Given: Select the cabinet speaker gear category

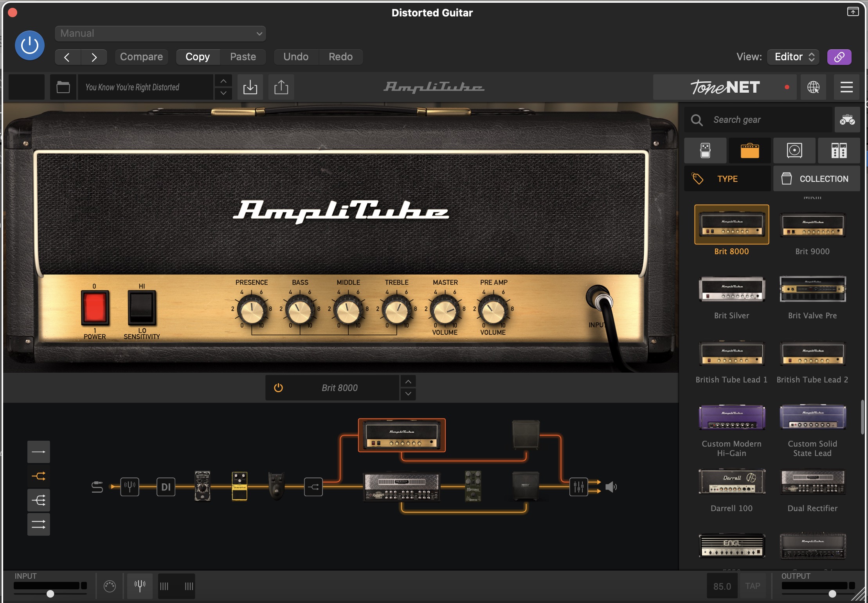Looking at the screenshot, I should click(794, 151).
